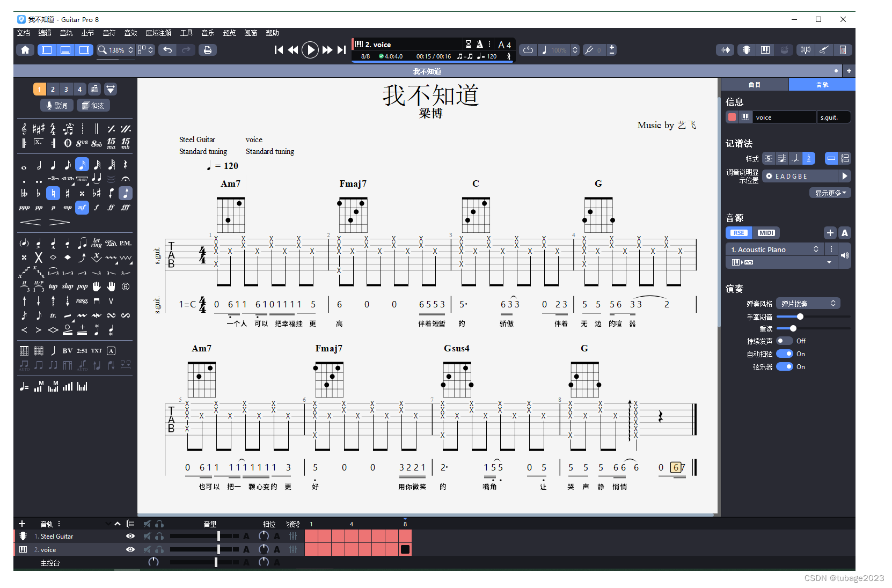
Task: Open the EADGBE tuning settings
Action: [x=800, y=176]
